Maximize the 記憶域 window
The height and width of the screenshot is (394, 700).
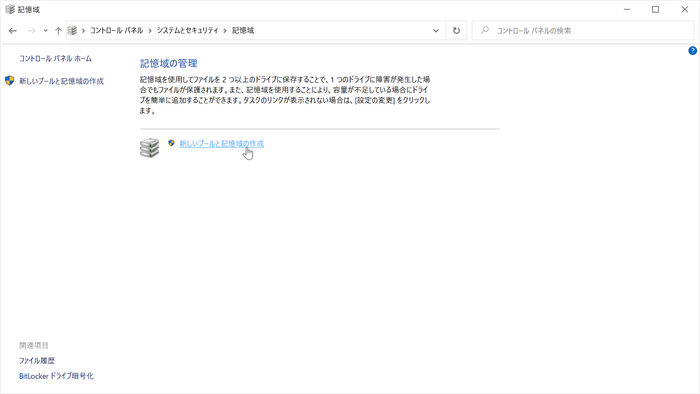pyautogui.click(x=655, y=9)
